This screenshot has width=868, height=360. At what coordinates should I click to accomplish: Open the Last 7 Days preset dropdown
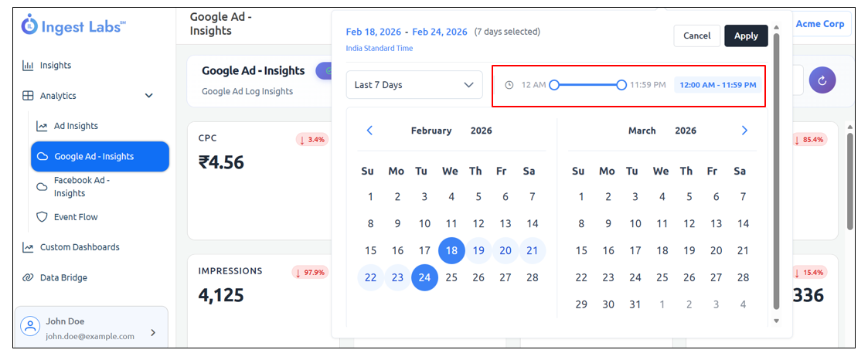point(414,85)
